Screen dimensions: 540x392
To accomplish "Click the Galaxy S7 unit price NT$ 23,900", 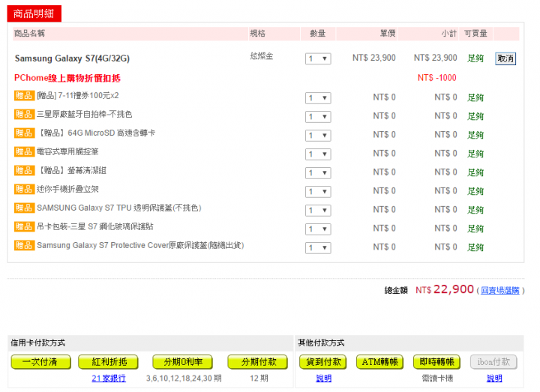I will point(374,58).
